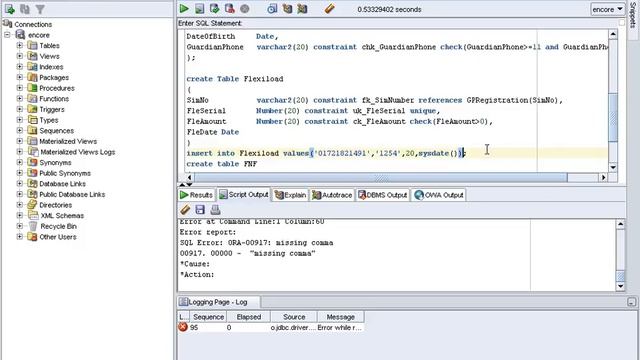This screenshot has width=640, height=360.
Task: Click the Execute Explain Plan toolbar icon
Action: 287,9
